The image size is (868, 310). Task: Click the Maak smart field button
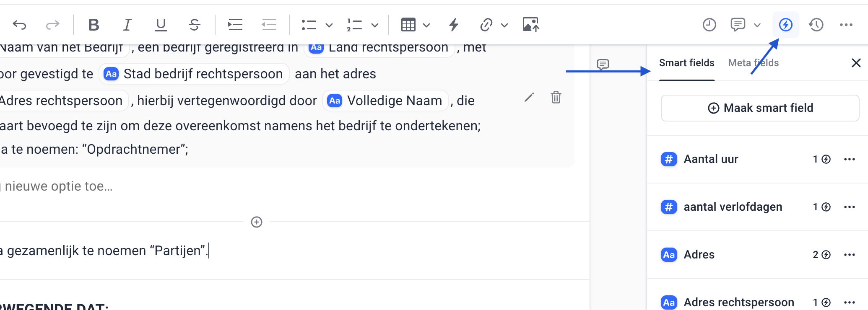(x=759, y=108)
